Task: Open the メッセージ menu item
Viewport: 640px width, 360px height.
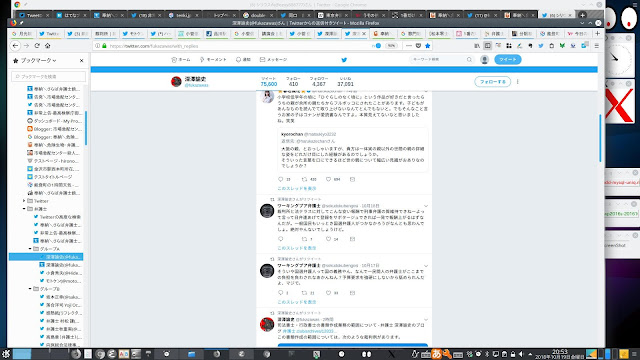Action: coord(273,60)
